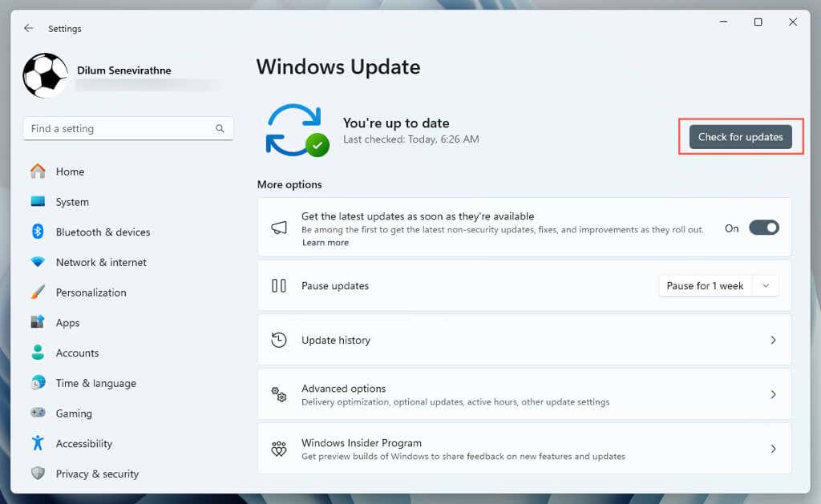
Task: Click the search magnifier icon
Action: pyautogui.click(x=220, y=128)
